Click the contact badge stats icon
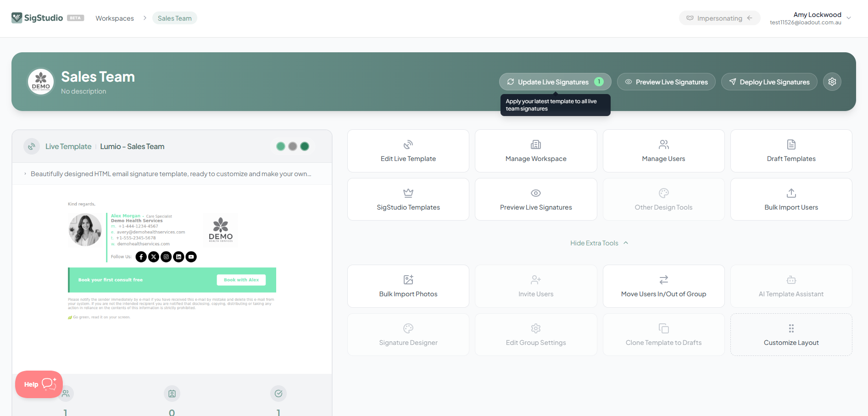 pos(172,394)
